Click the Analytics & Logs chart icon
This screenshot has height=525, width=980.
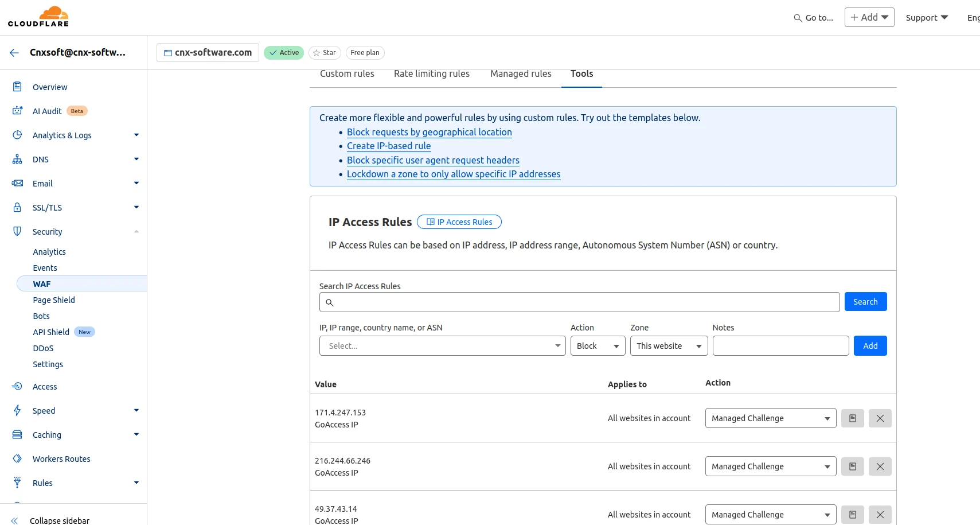(x=17, y=135)
